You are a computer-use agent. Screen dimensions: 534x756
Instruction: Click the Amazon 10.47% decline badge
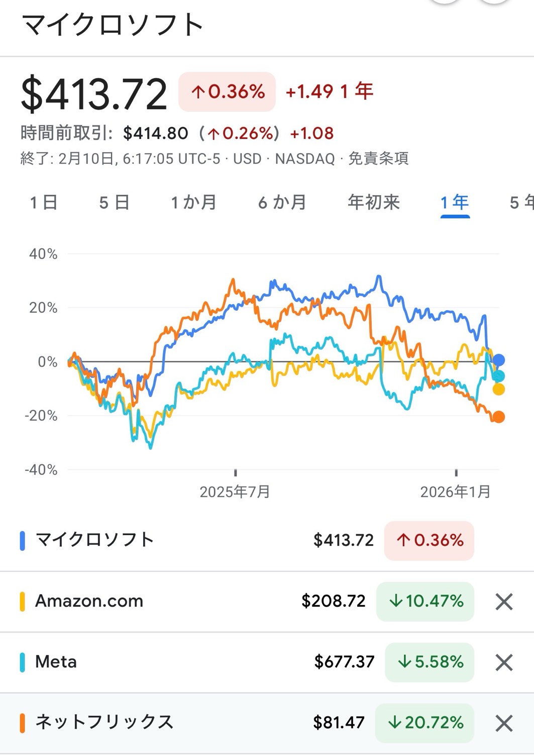pyautogui.click(x=425, y=601)
